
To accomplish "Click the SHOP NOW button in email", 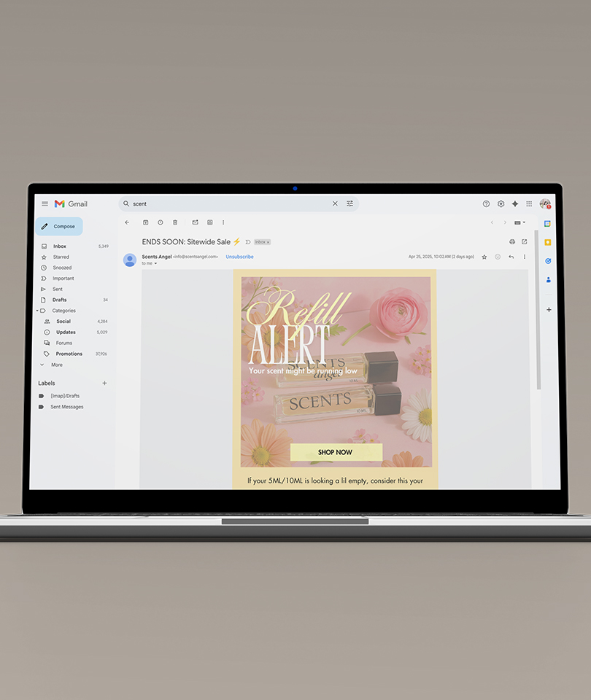I will point(336,452).
